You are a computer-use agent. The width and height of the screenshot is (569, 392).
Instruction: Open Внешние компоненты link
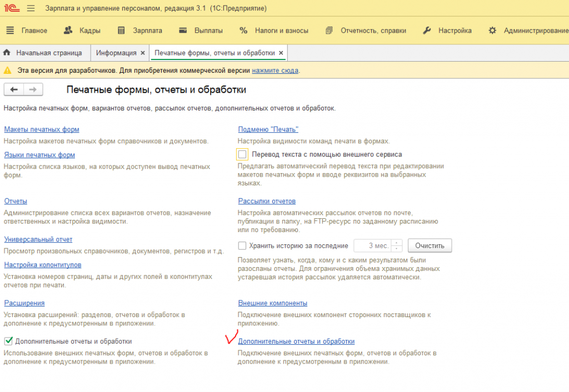click(272, 303)
